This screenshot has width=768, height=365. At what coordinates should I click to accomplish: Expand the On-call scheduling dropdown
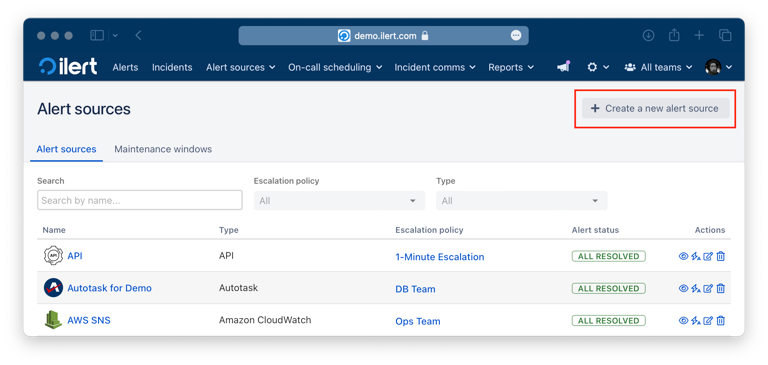[x=335, y=68]
